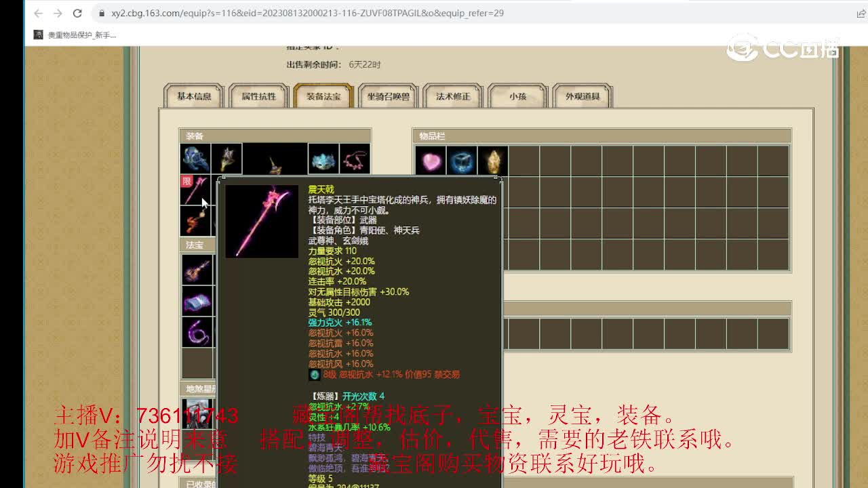This screenshot has width=868, height=488.
Task: Click the purple scroll 法宝 treasure icon
Action: [197, 301]
